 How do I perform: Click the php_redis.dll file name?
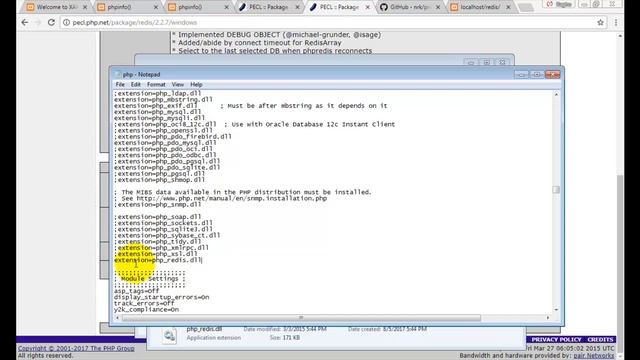(x=204, y=329)
